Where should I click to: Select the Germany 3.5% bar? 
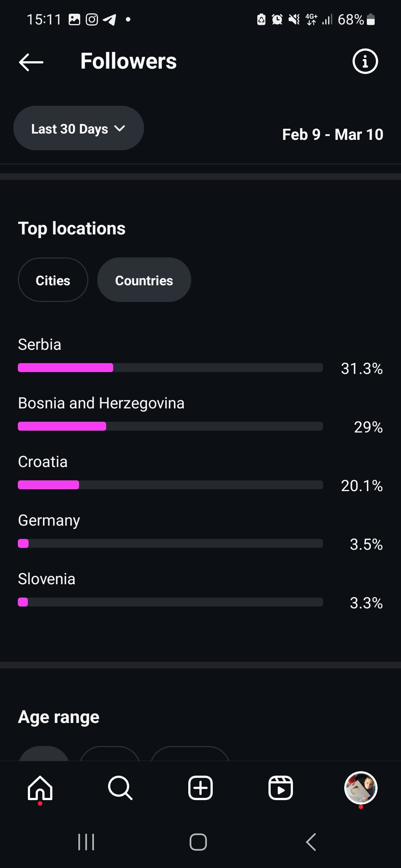point(170,543)
